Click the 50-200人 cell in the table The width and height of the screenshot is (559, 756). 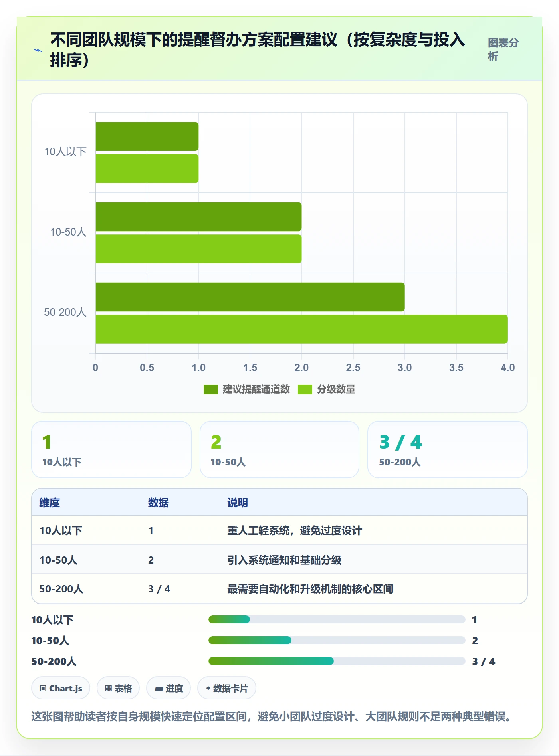click(x=61, y=589)
